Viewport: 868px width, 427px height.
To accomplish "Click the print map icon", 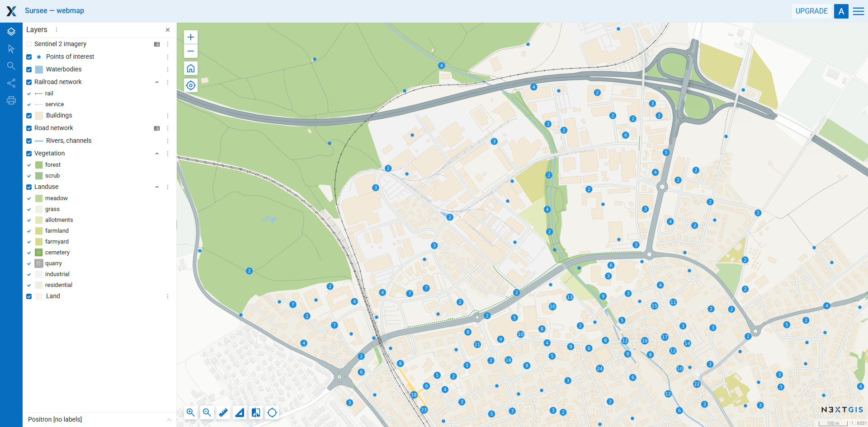I will click(x=11, y=100).
